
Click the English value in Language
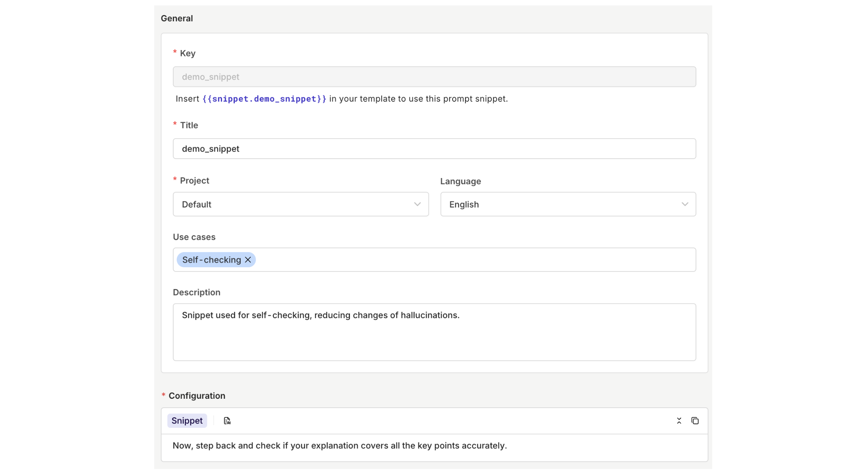coord(464,204)
